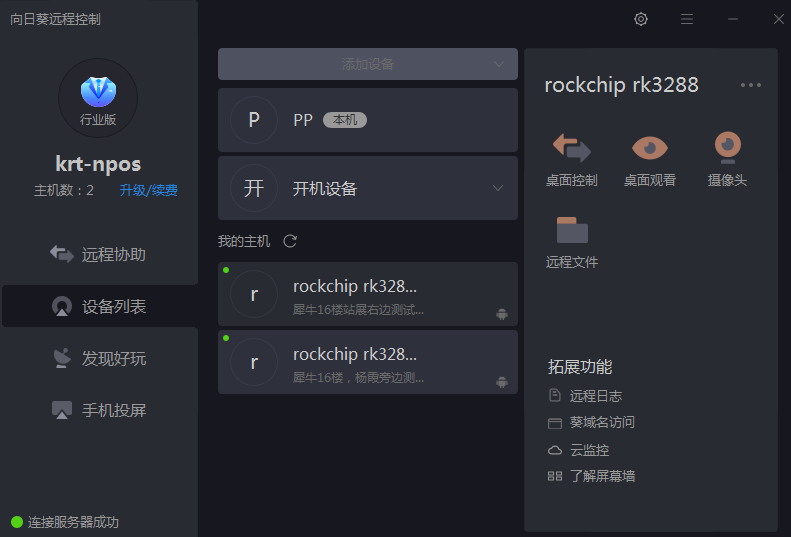791x537 pixels.
Task: Open 葵域名访问 under 拓展功能
Action: coord(591,422)
